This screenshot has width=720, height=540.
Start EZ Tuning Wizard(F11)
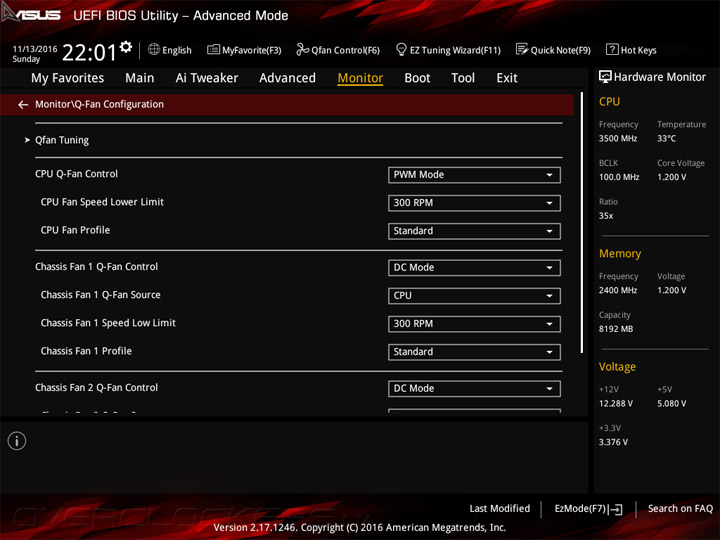448,50
